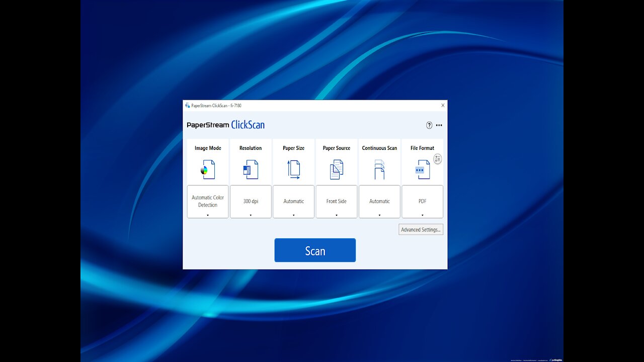Open the PDF file format dropdown

[x=423, y=202]
